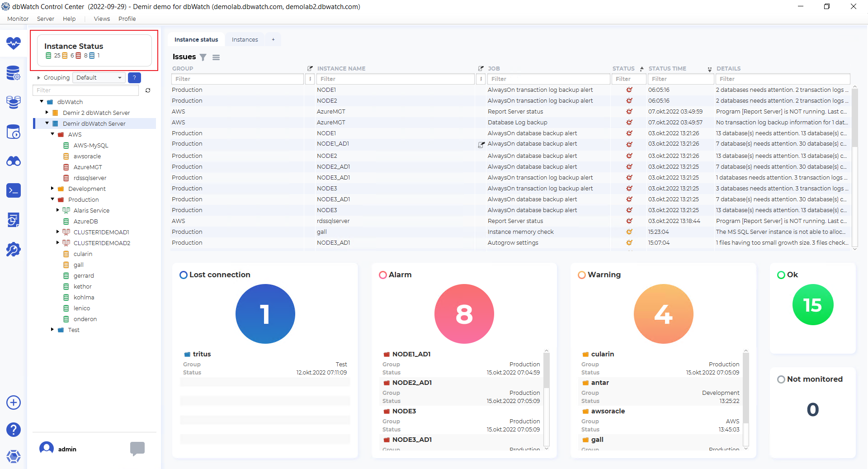The image size is (868, 469).
Task: Click the Warning circle showing 4
Action: tap(664, 314)
